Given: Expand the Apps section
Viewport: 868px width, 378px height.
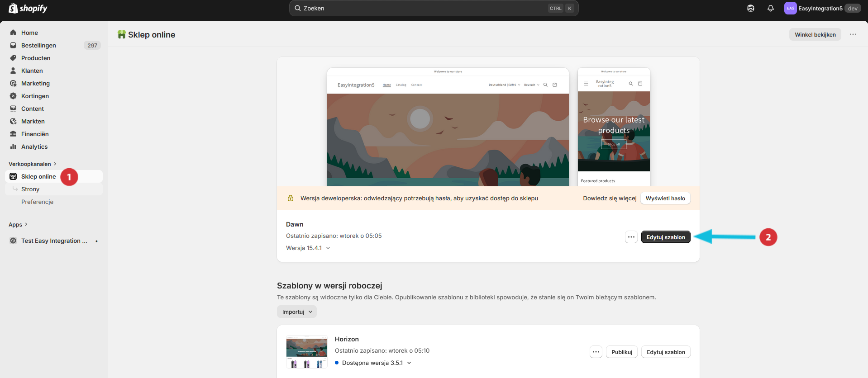Looking at the screenshot, I should [x=18, y=224].
